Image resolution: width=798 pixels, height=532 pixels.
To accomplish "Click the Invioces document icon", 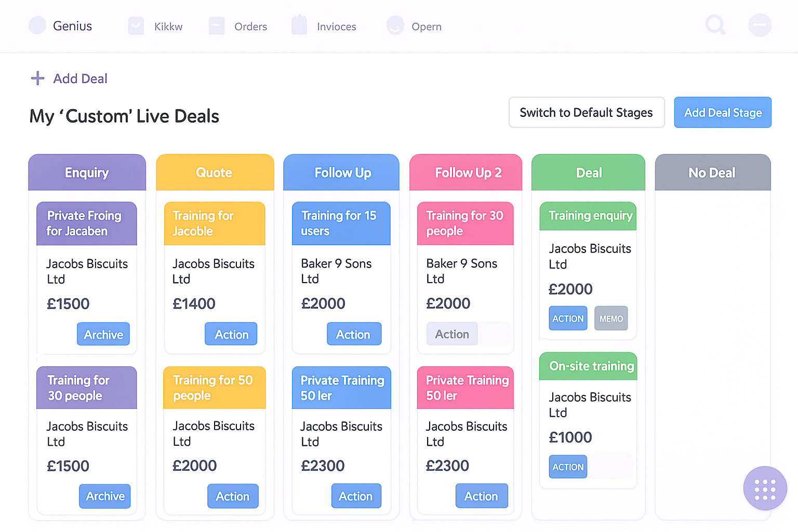I will pyautogui.click(x=299, y=25).
